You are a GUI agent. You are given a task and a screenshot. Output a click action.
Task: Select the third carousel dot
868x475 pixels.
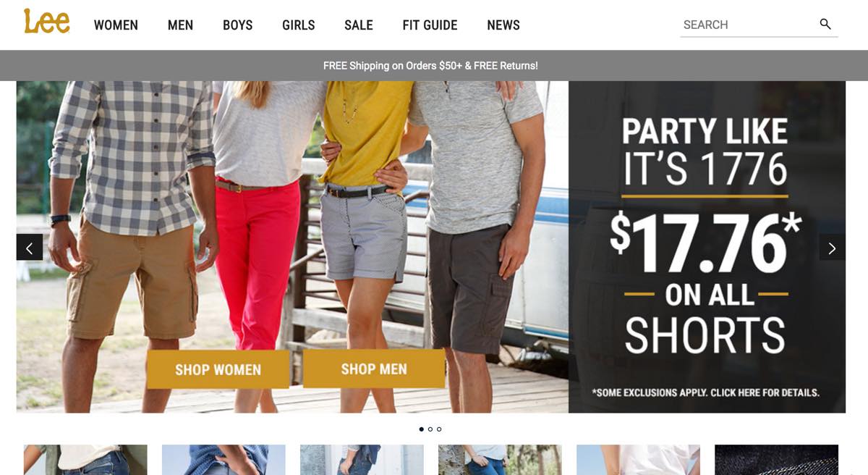tap(439, 429)
